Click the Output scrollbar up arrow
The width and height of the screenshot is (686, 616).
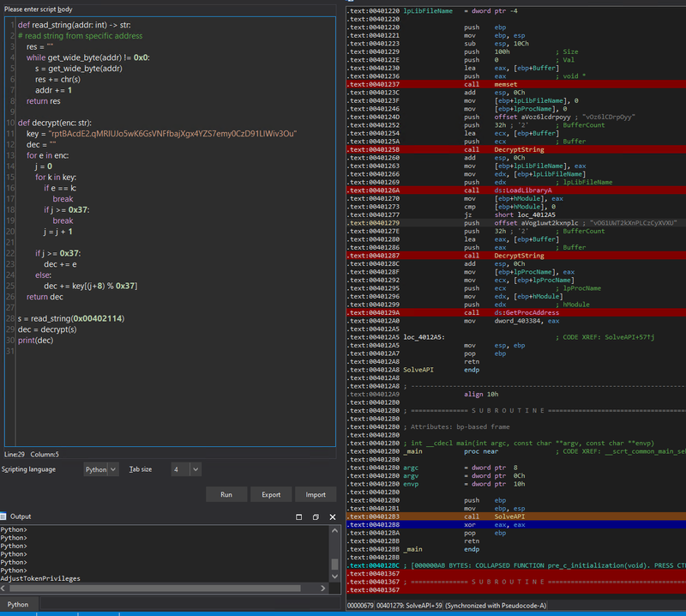tap(334, 530)
